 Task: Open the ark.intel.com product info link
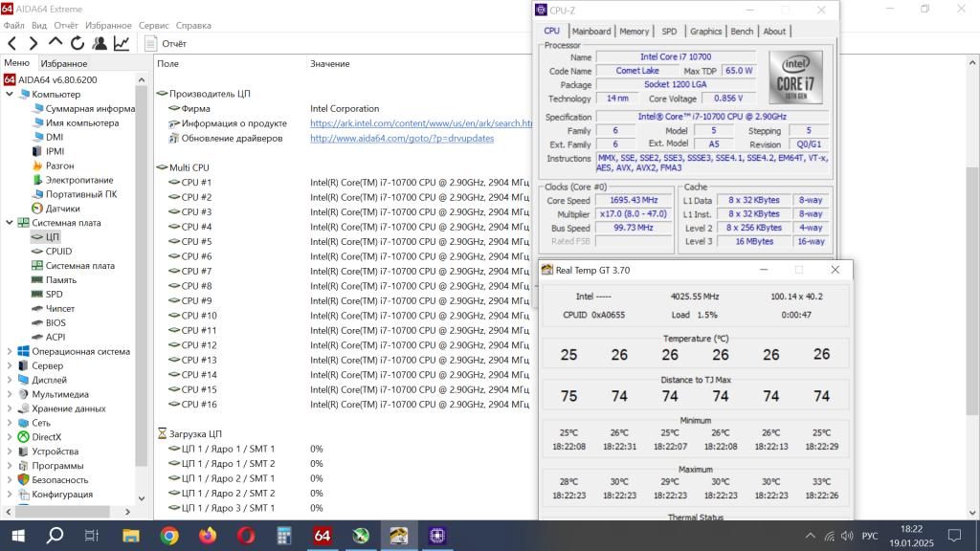click(x=421, y=123)
